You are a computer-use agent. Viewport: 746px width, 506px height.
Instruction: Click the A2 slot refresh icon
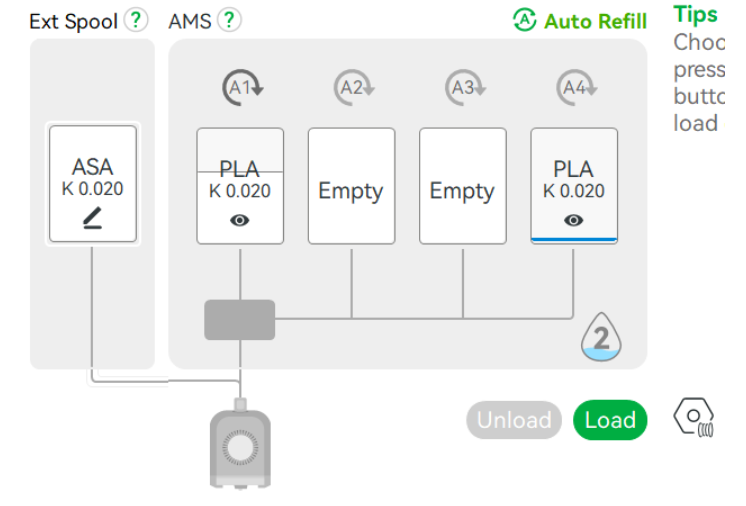[x=351, y=89]
